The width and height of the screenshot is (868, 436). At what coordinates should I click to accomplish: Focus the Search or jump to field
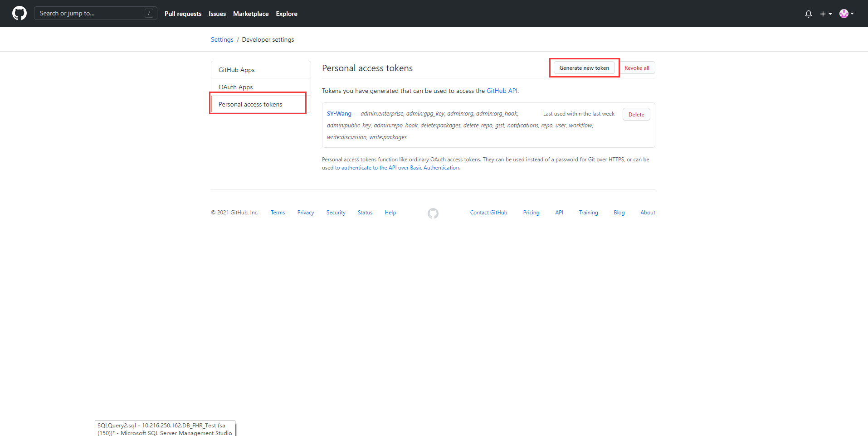[x=96, y=14]
